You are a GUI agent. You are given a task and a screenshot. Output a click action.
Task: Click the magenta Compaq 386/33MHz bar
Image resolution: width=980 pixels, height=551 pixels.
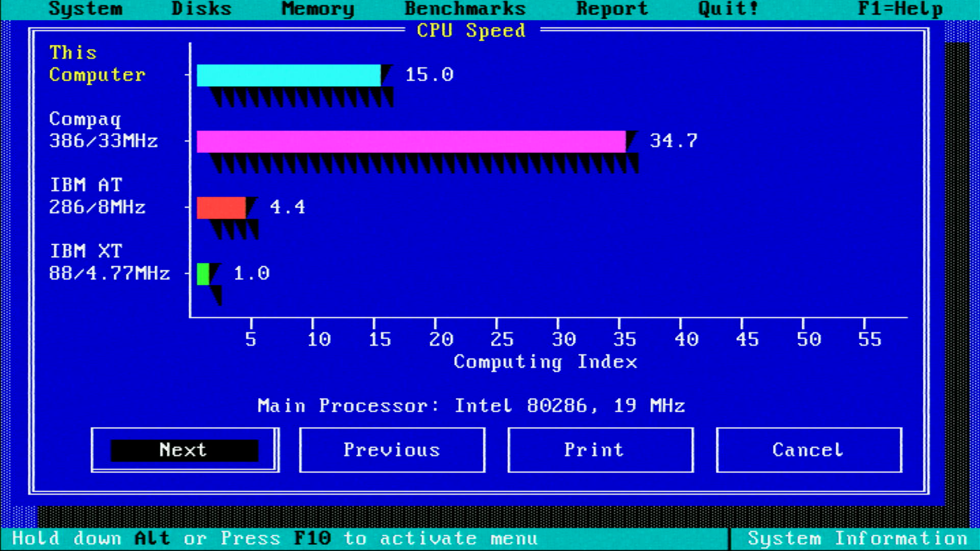[411, 141]
